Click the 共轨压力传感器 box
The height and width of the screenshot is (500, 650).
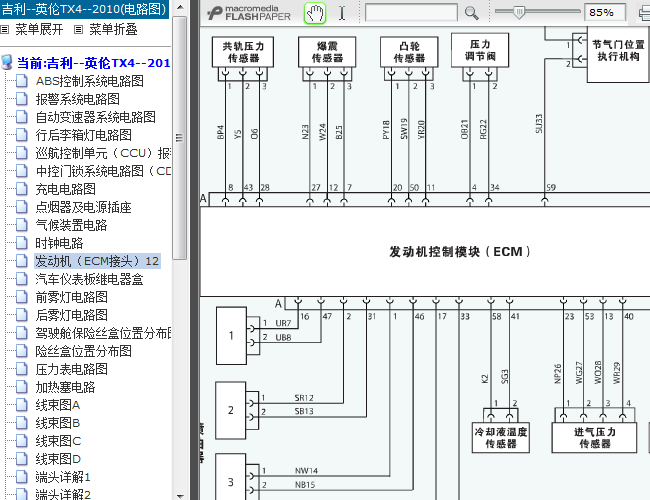coord(243,52)
